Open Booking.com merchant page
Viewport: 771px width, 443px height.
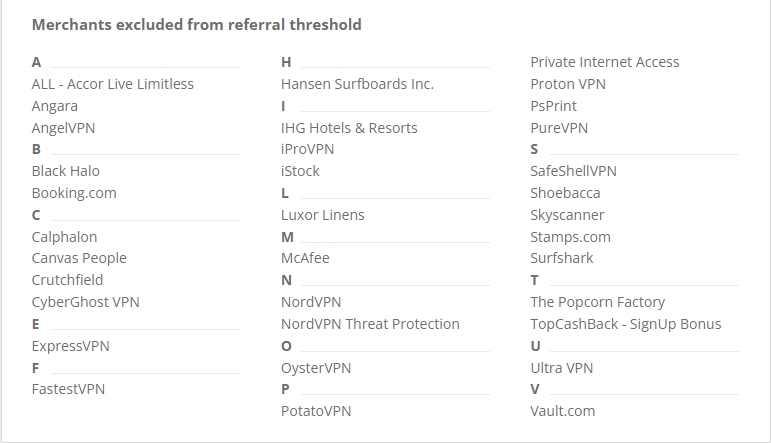(x=74, y=193)
